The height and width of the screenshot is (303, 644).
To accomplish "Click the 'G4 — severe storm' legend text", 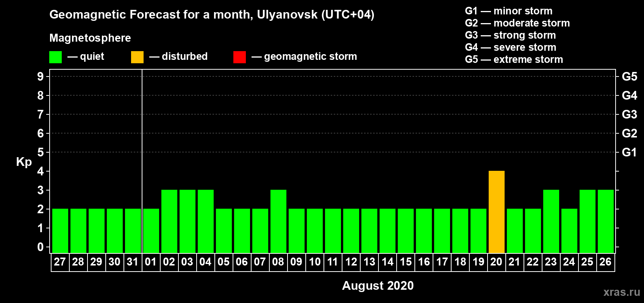I will (x=511, y=47).
